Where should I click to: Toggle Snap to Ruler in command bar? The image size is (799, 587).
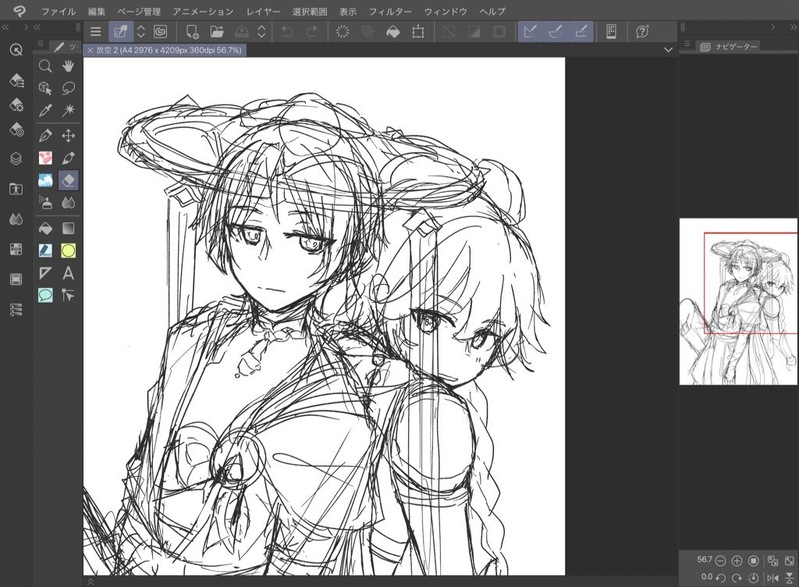click(530, 32)
